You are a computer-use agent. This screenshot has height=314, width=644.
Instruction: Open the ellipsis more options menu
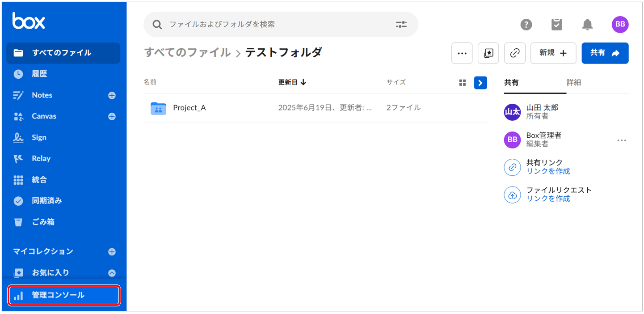462,53
